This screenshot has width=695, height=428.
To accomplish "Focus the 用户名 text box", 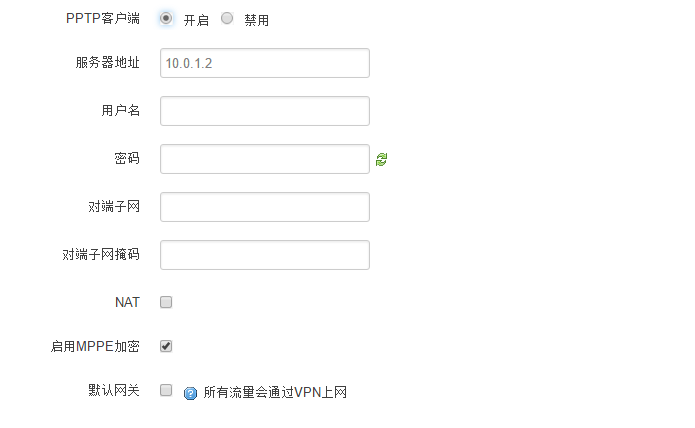I will click(264, 111).
